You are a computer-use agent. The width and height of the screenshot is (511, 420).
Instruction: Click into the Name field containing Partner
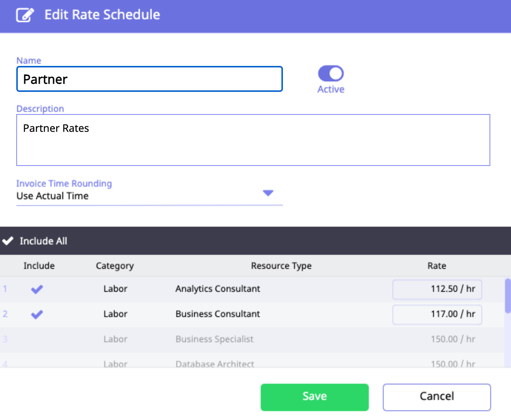click(x=149, y=79)
